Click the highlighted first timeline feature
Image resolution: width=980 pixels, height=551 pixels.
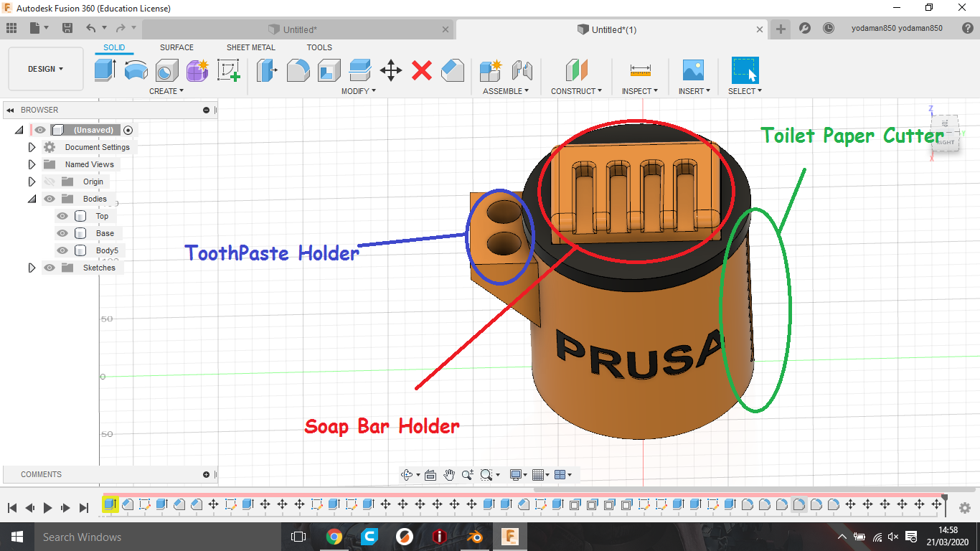[110, 504]
